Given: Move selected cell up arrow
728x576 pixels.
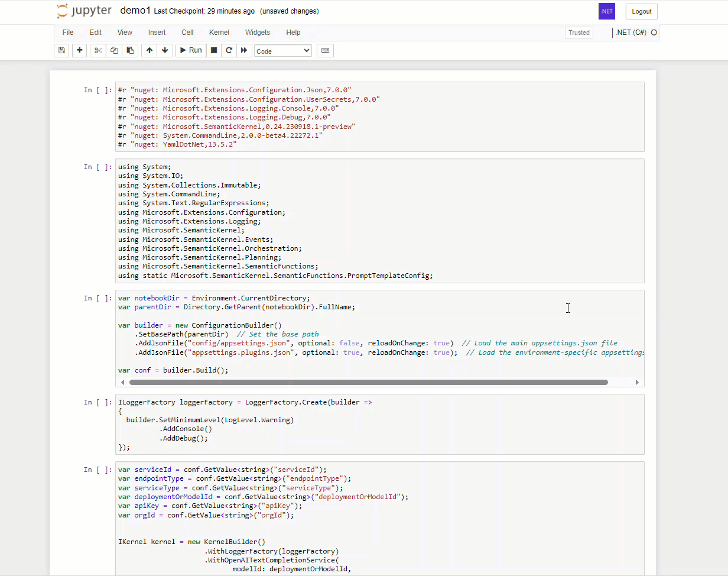Looking at the screenshot, I should [x=149, y=50].
